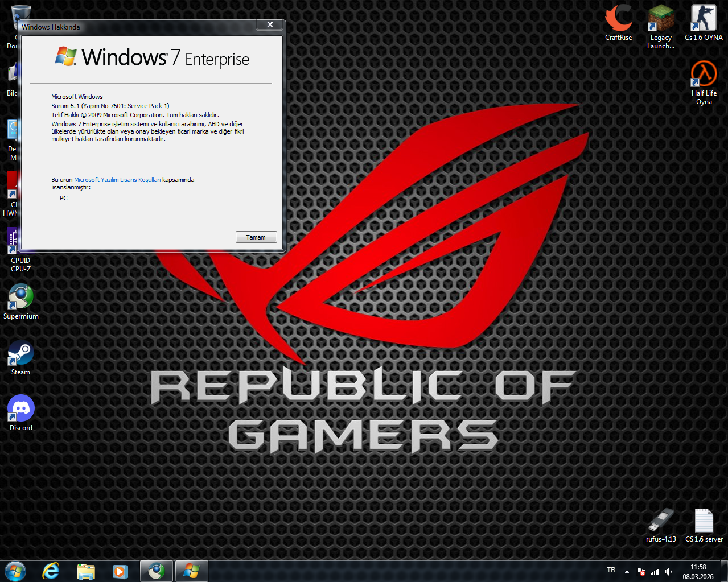Image resolution: width=728 pixels, height=582 pixels.
Task: Open the CraftRise desktop shortcut
Action: click(x=618, y=23)
